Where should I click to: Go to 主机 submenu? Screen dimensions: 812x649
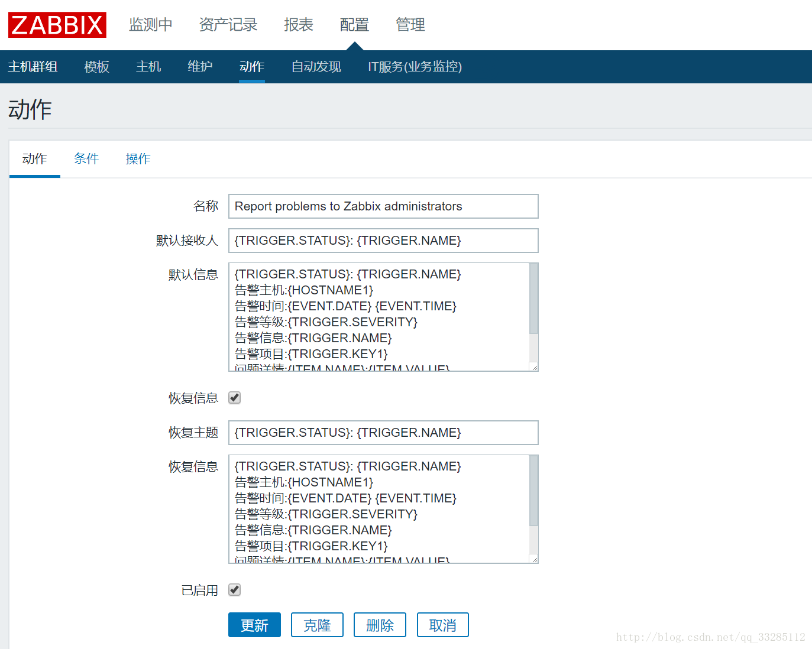pyautogui.click(x=148, y=67)
